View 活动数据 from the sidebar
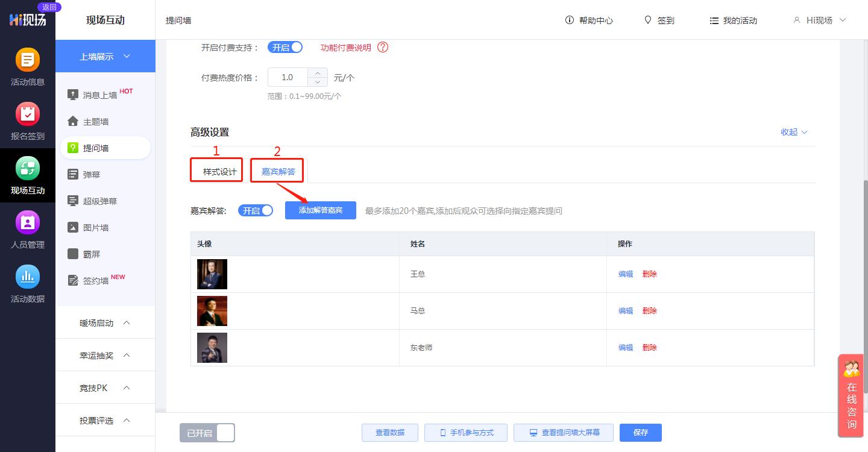Screen dimensions: 868x452 (x=27, y=282)
